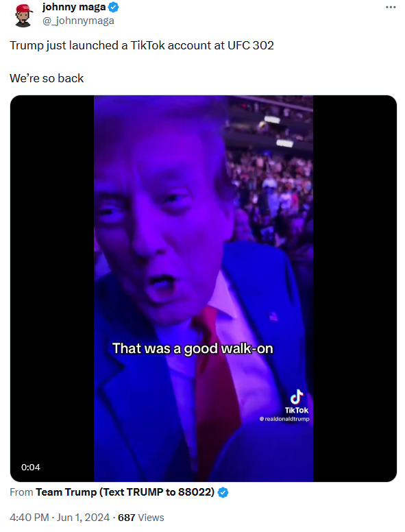This screenshot has width=405, height=532.
Task: Click the @realdonaldtrump watermark text
Action: (284, 419)
